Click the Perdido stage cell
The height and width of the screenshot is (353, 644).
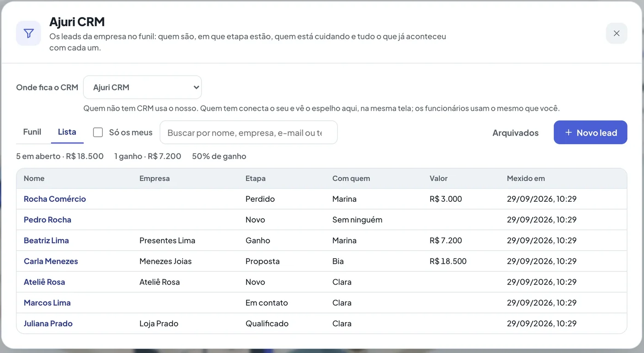(x=260, y=199)
